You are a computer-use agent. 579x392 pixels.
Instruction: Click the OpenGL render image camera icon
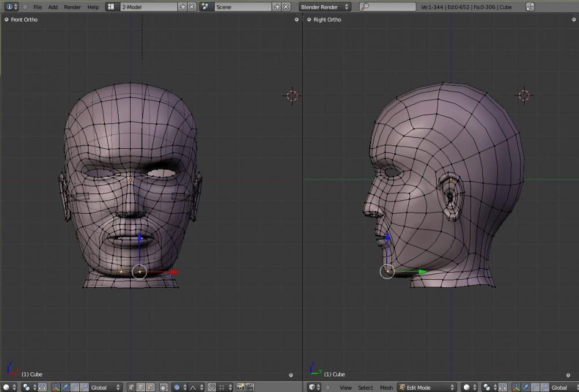tap(240, 387)
